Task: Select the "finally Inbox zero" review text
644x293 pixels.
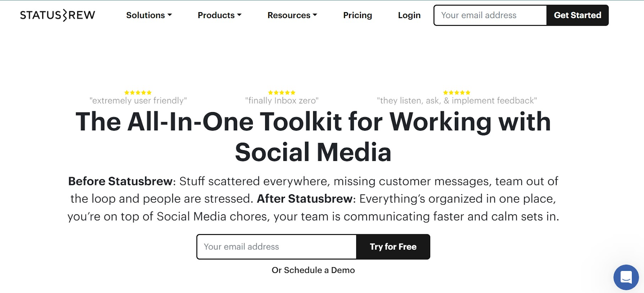Action: (282, 101)
